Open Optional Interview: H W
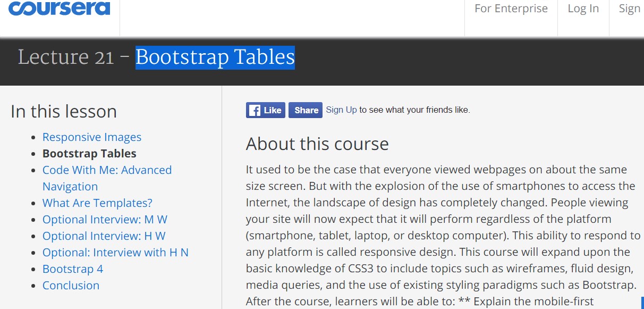 (x=104, y=236)
